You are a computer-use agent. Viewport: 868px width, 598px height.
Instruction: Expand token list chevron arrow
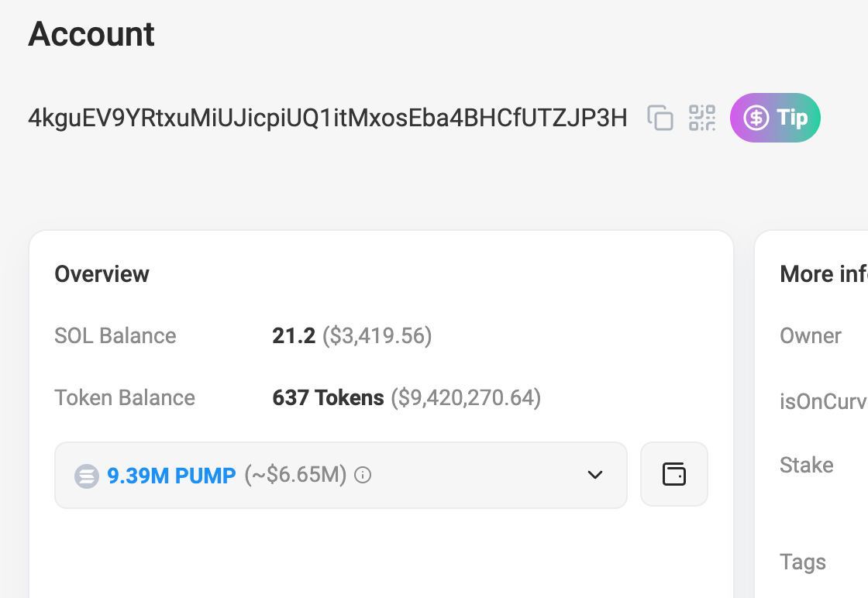pyautogui.click(x=595, y=475)
